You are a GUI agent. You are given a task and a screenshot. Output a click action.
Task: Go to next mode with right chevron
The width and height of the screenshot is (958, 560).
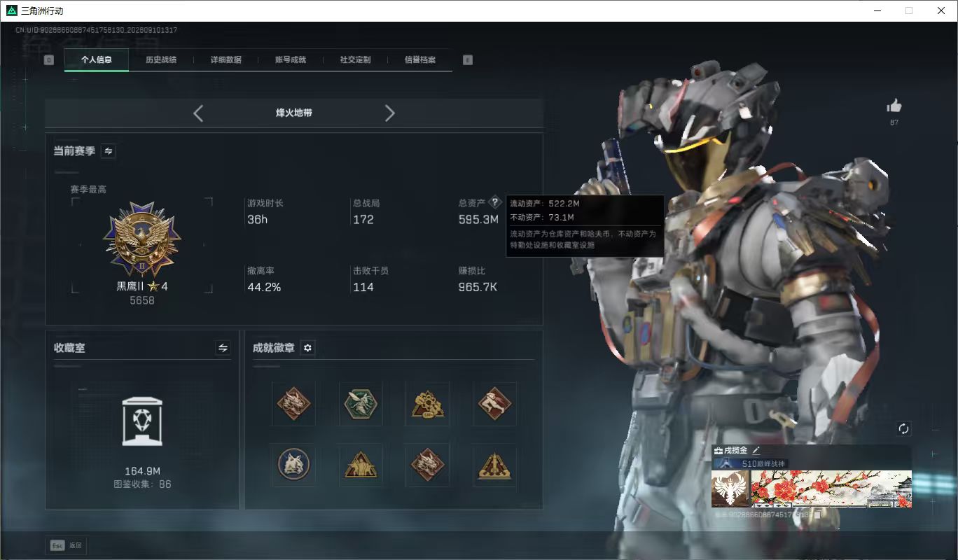point(390,113)
